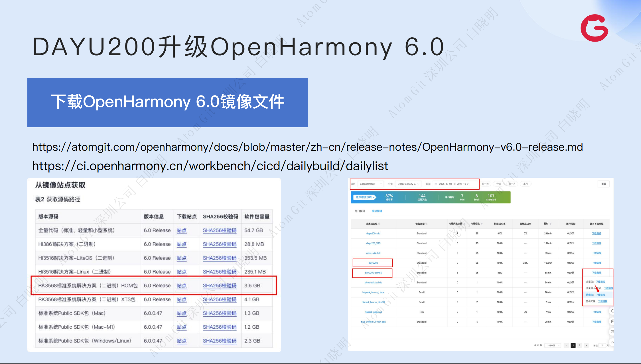Click the robot assistant floating icon
The width and height of the screenshot is (641, 364).
click(x=612, y=311)
